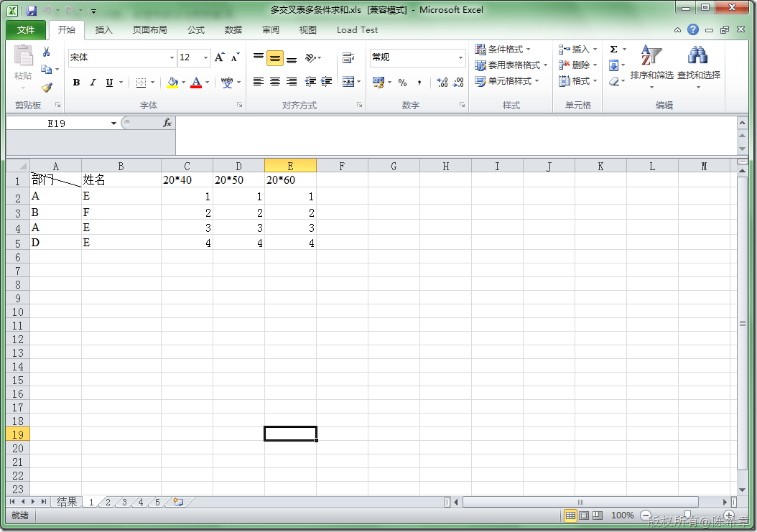Open the 格式 format cells dropdown
757x532 pixels.
coord(578,81)
